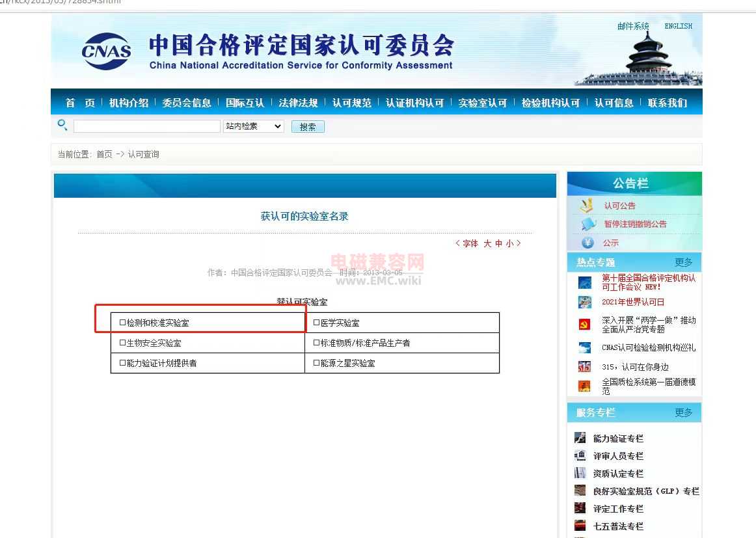Click the icon next to 暂停注销撤销公告
Screen dimensions: 756x538
(588, 224)
